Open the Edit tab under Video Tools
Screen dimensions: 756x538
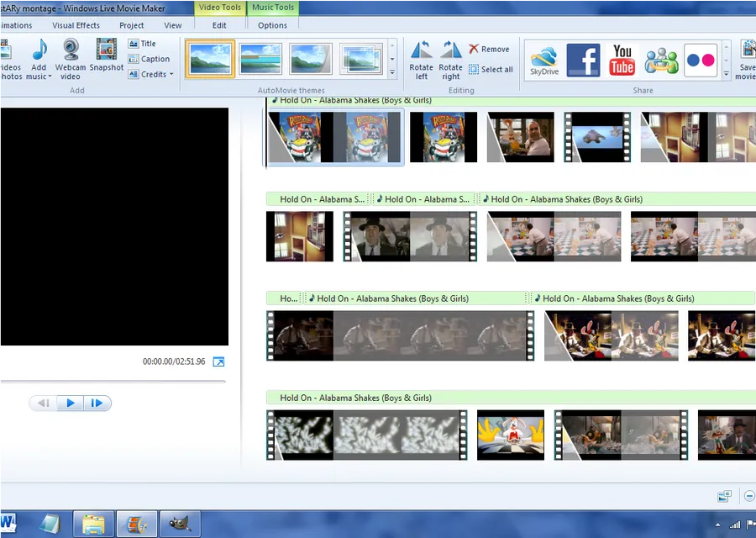coord(219,25)
